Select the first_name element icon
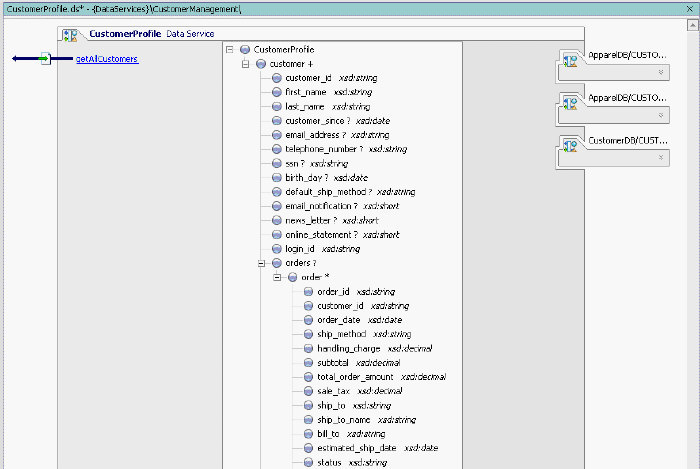 [x=277, y=92]
